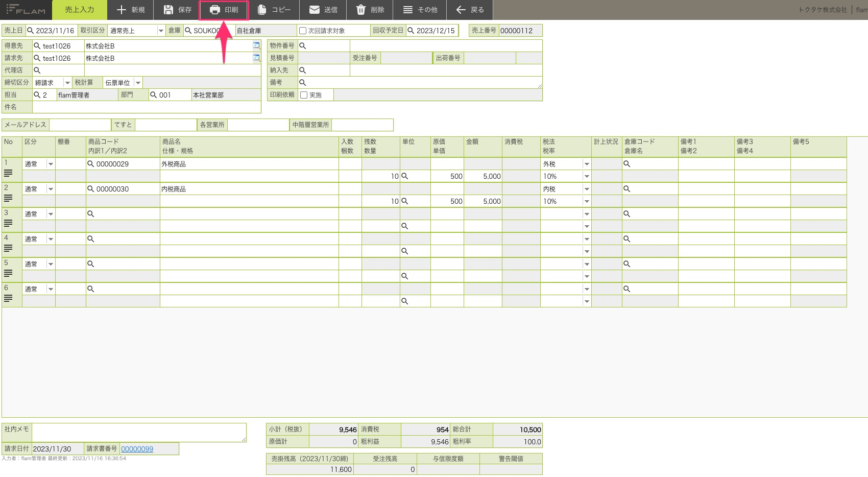Open row 6 line menu icon
Screen dimensions: 868x477
point(8,299)
